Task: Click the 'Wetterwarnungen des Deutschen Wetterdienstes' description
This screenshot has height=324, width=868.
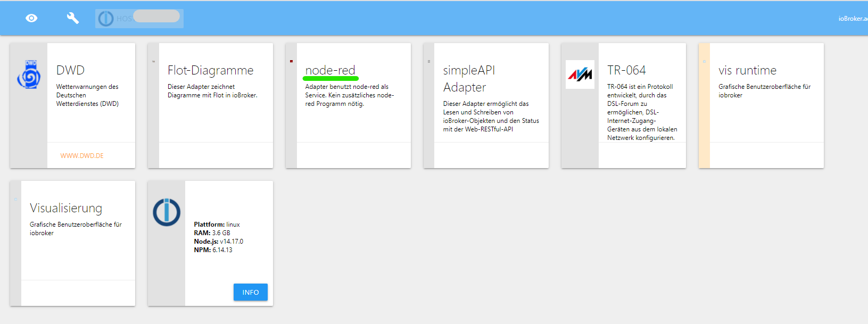Action: point(87,95)
